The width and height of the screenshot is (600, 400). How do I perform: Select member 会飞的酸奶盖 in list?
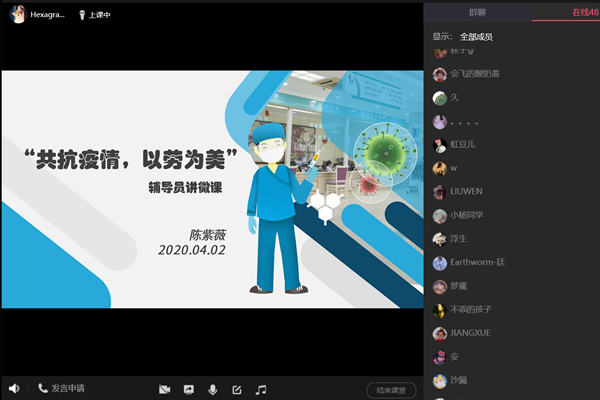474,74
